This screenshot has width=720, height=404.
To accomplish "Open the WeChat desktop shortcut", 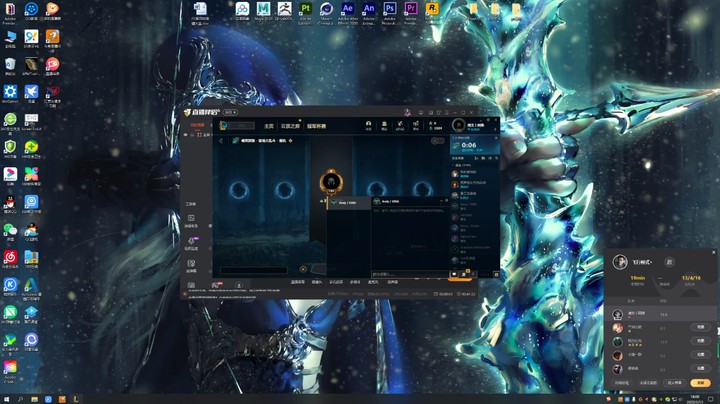I will pyautogui.click(x=10, y=230).
